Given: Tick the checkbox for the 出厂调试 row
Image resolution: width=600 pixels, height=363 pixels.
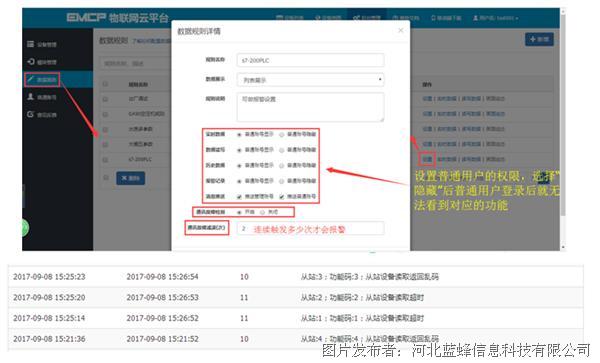Looking at the screenshot, I should [105, 99].
